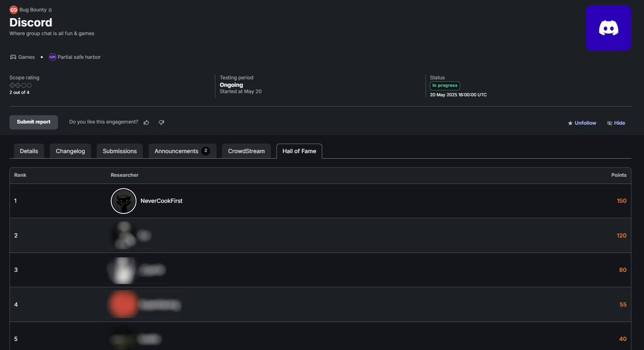Click the In progress status badge
Screen dimensions: 644x350
tap(444, 84)
